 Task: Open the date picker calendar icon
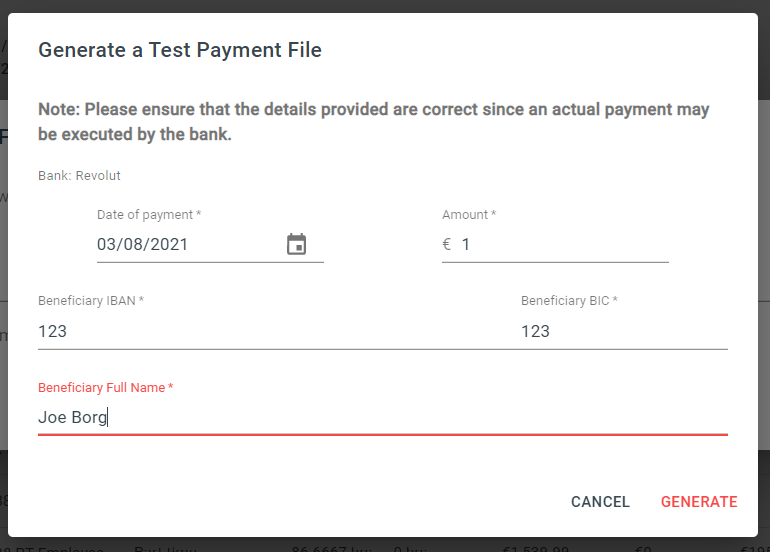[x=297, y=244]
